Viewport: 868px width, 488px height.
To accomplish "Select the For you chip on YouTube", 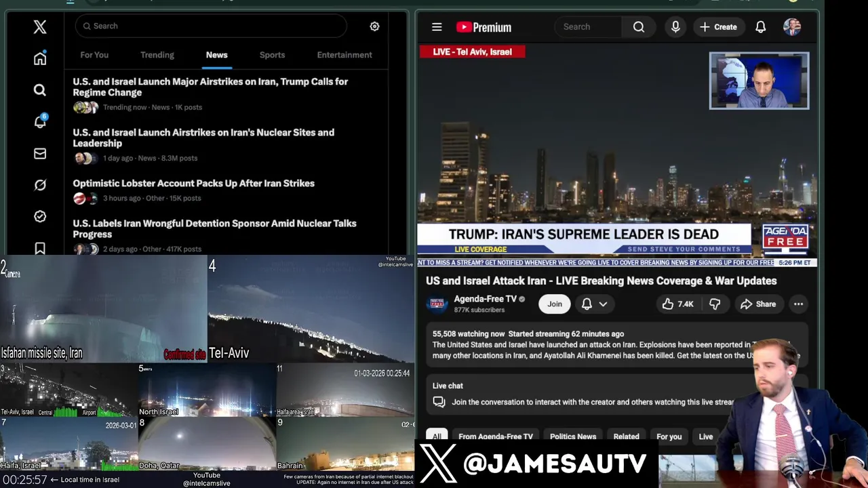I will point(669,436).
